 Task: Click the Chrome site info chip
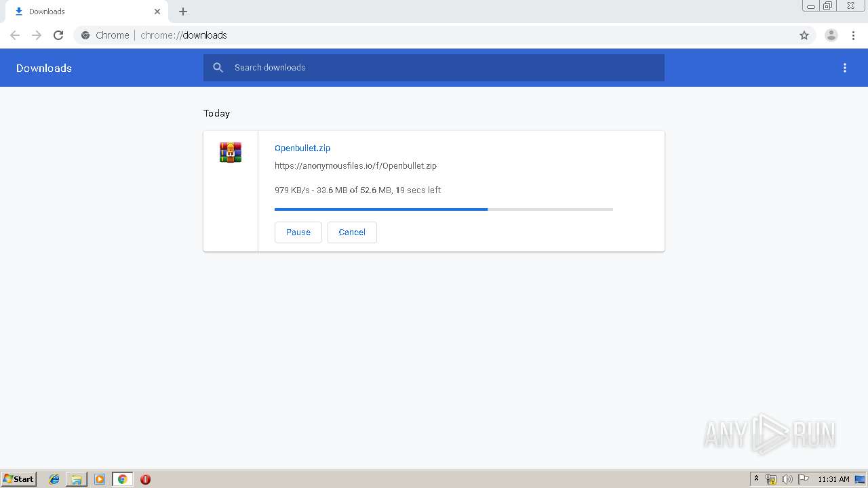tap(106, 35)
